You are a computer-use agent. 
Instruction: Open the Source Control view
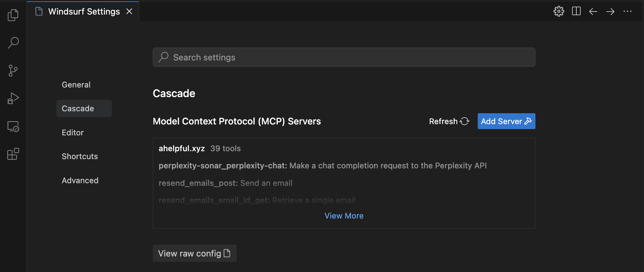[x=13, y=71]
